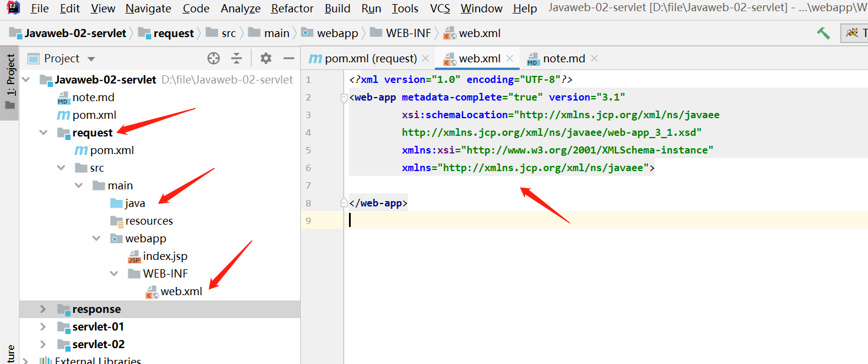Open the Tomcat run configuration selector
The image size is (868, 364).
click(x=855, y=33)
